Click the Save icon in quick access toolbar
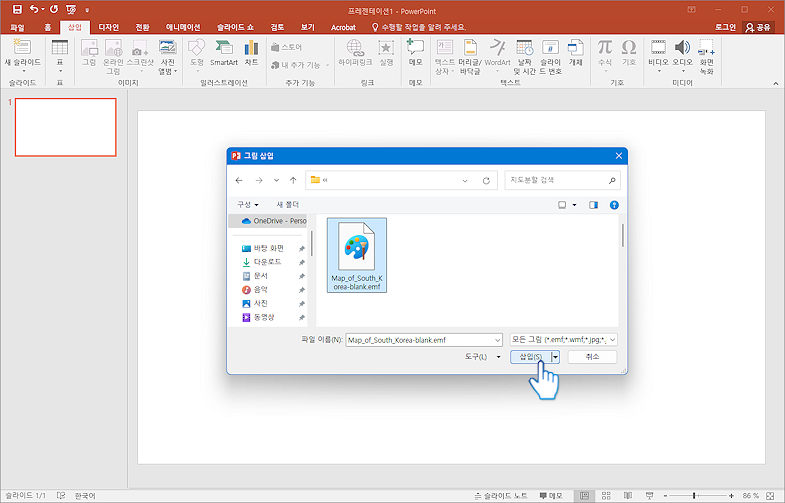The image size is (785, 503). [17, 9]
